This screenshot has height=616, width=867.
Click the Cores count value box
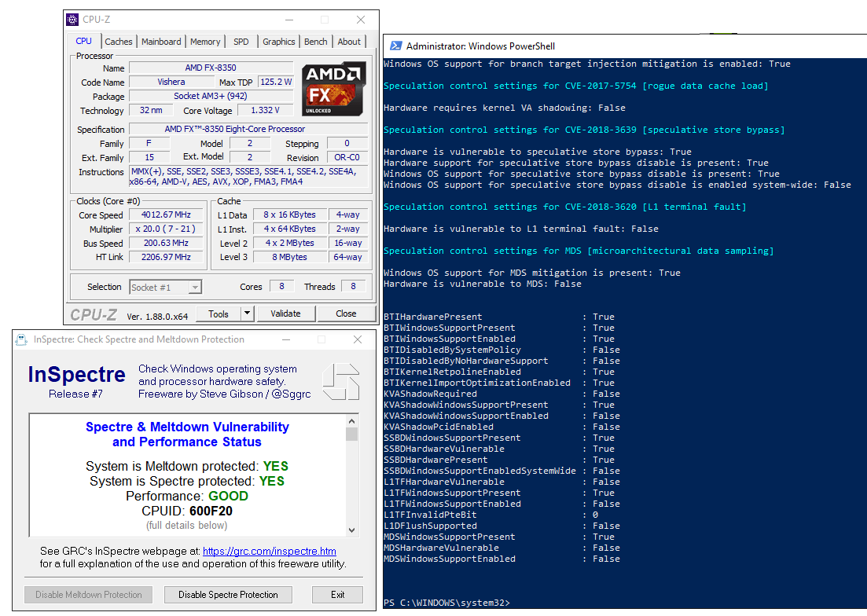tap(282, 286)
